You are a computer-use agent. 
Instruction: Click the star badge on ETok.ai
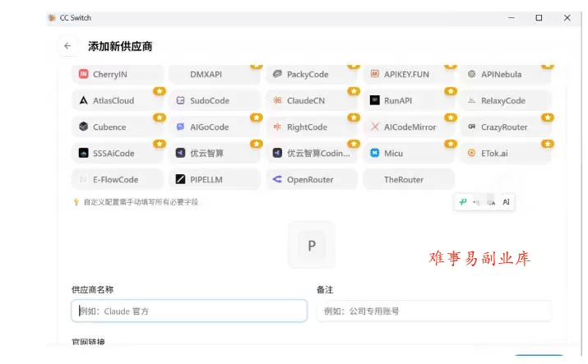pyautogui.click(x=548, y=144)
